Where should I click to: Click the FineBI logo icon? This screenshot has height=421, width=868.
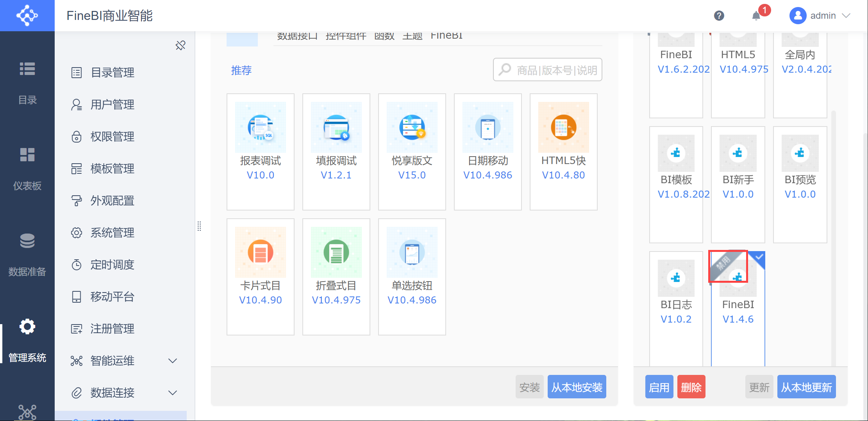[27, 15]
